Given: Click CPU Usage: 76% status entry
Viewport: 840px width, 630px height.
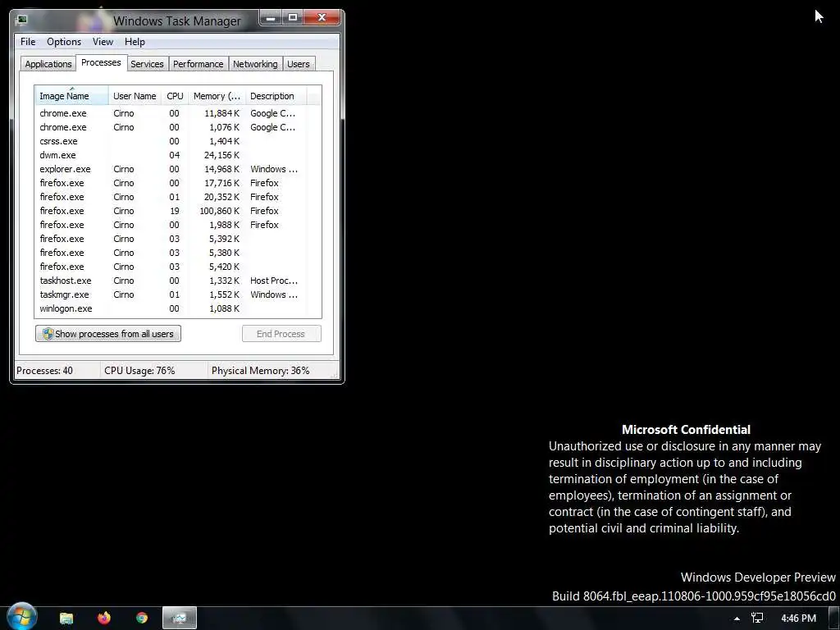Looking at the screenshot, I should [x=139, y=371].
